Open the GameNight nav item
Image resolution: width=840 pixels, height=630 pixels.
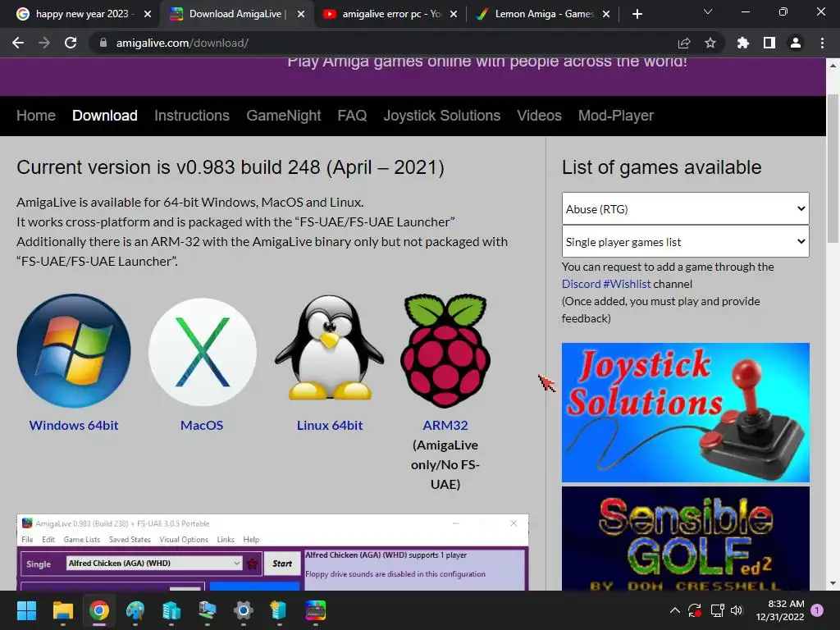(x=283, y=116)
